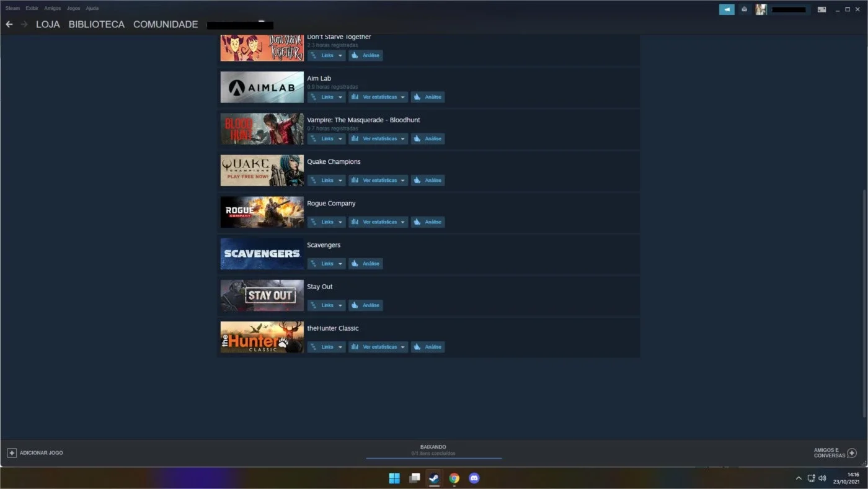The image size is (868, 489).
Task: Click the Adicionar Jogo plus icon
Action: click(x=12, y=453)
